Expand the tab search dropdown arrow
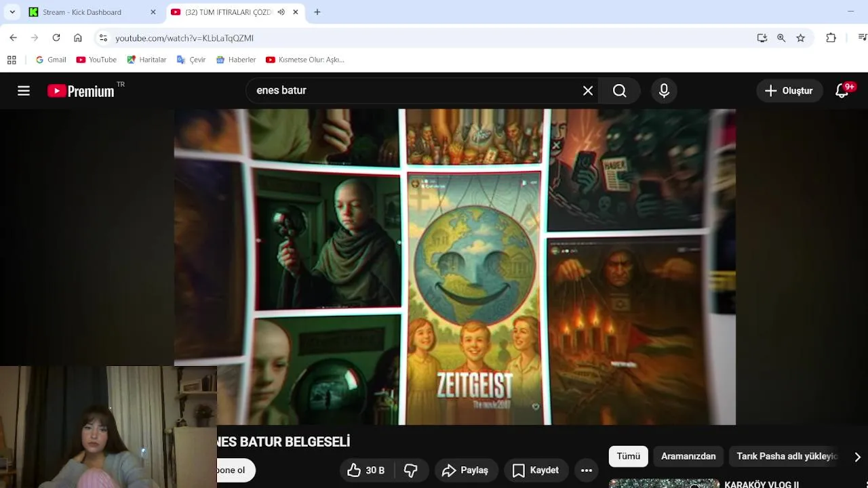Image resolution: width=868 pixels, height=488 pixels. [12, 12]
